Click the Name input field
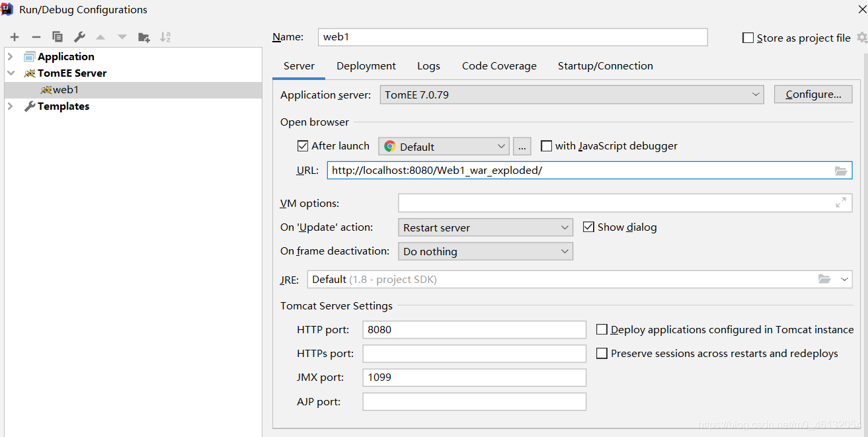 click(x=512, y=37)
